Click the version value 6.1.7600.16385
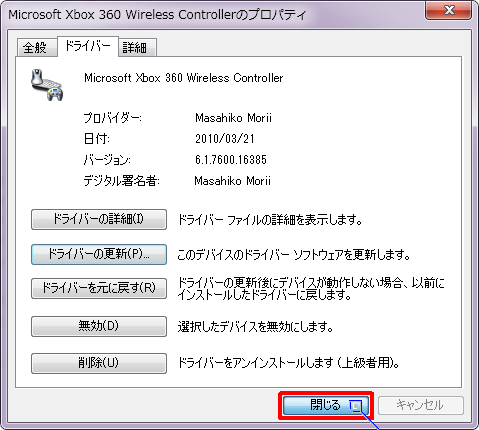Viewport: 479px width, 430px height. [231, 160]
